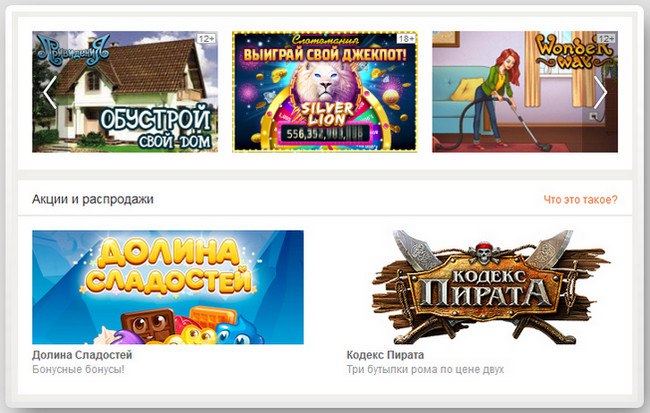Open the 'Обустрой свой дом' house game banner

click(125, 92)
